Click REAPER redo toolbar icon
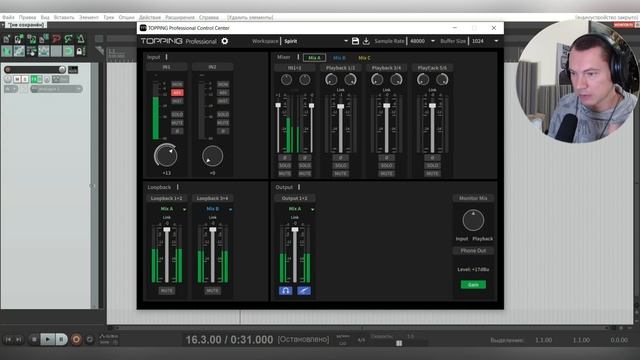 point(68,39)
